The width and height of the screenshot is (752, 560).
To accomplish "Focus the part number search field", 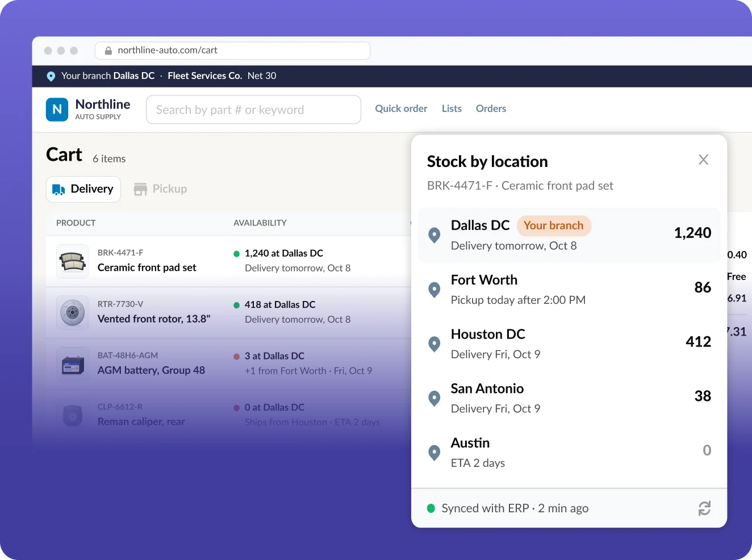I will [254, 110].
